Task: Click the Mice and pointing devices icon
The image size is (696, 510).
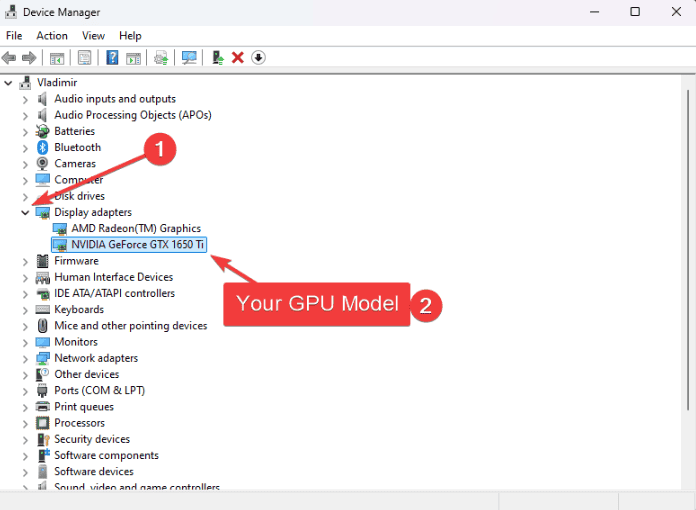Action: click(x=43, y=326)
